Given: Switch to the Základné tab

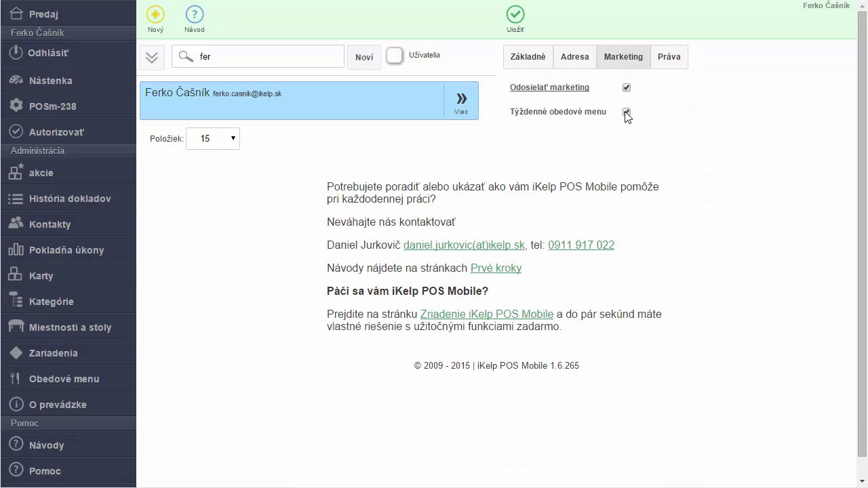Looking at the screenshot, I should click(x=528, y=57).
